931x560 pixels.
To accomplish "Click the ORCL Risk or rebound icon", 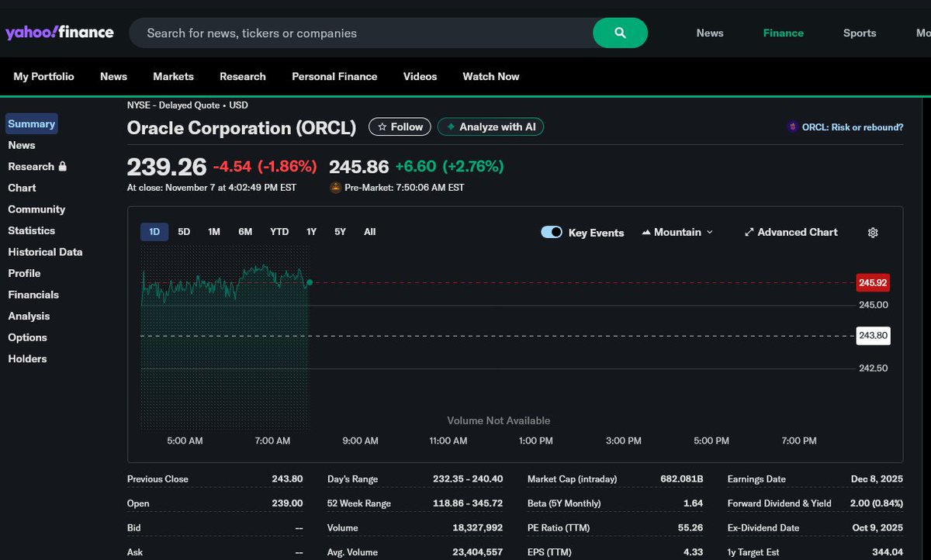I will click(792, 126).
